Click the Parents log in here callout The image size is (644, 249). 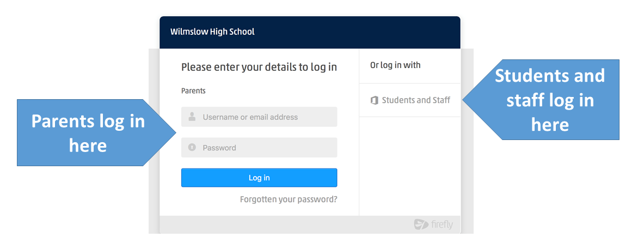[88, 132]
